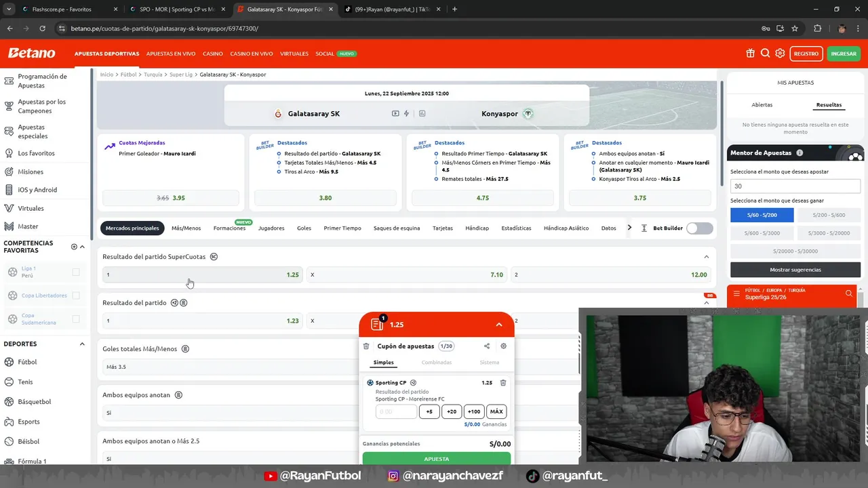Click Chrome bookmark star icon

(x=795, y=28)
